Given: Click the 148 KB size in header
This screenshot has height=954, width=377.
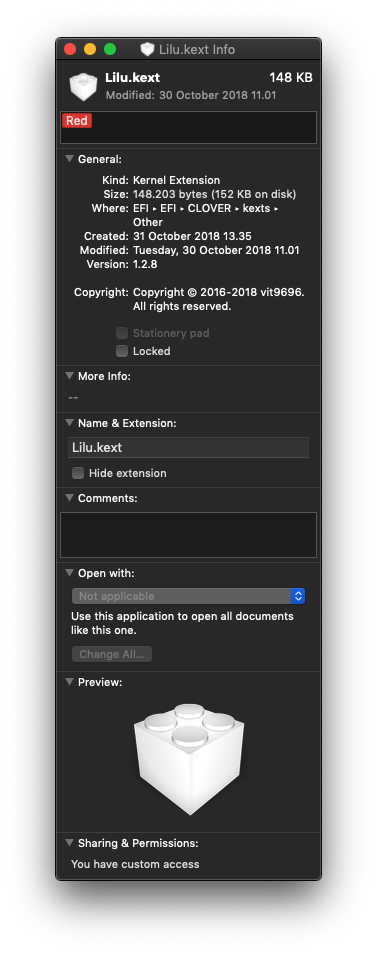Looking at the screenshot, I should point(291,78).
